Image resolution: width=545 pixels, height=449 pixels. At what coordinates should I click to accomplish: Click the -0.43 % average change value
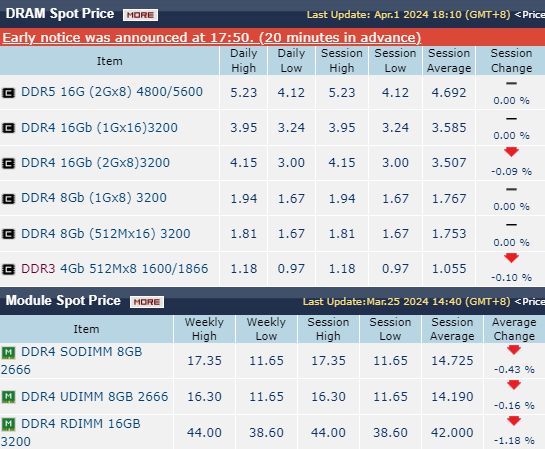click(514, 369)
